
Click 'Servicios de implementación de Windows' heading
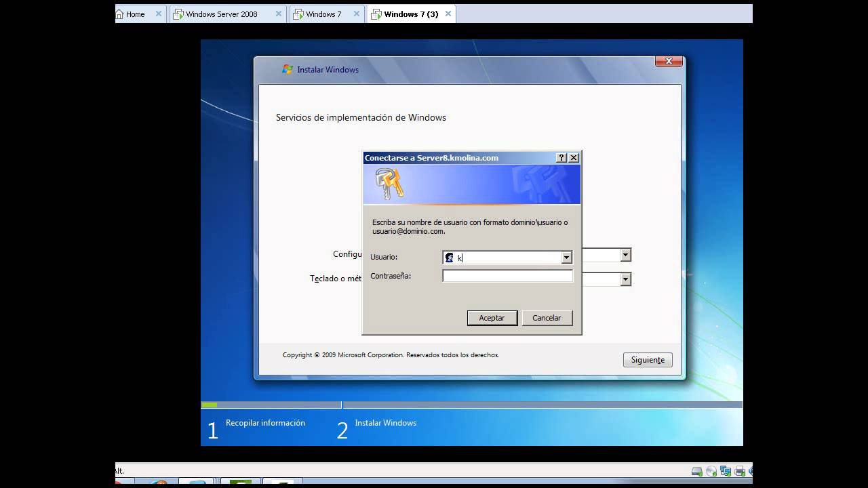tap(361, 117)
